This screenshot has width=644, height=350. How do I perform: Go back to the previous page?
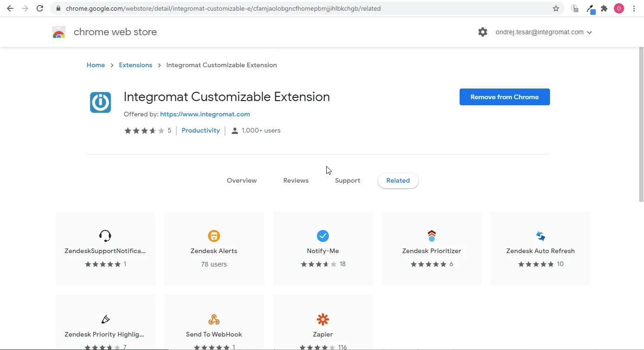[10, 8]
